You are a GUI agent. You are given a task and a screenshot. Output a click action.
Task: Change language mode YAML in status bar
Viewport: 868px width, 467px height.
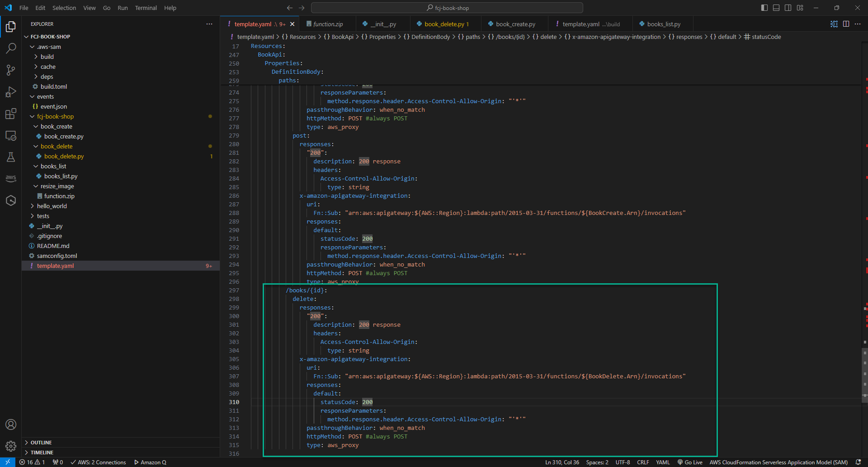coord(663,462)
